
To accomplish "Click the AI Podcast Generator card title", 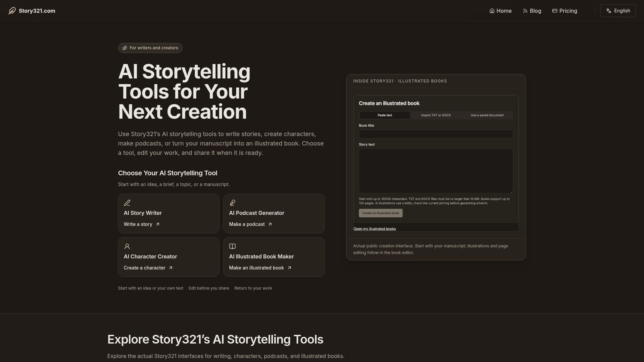I will pos(257,213).
